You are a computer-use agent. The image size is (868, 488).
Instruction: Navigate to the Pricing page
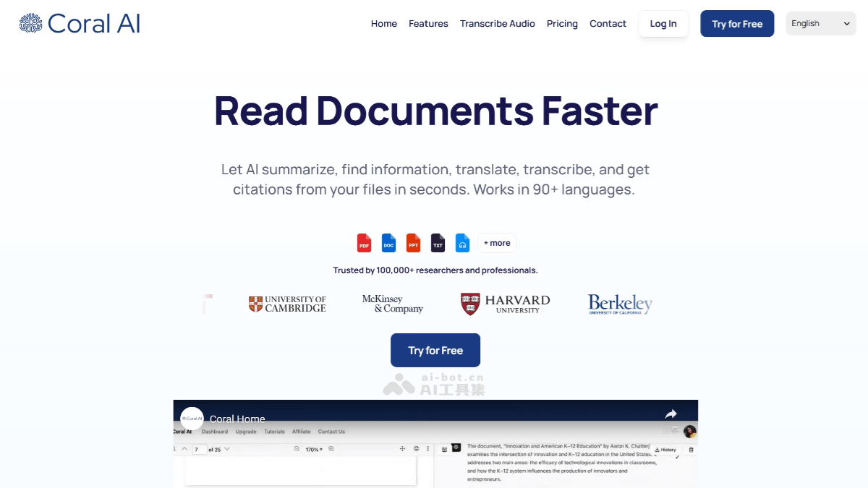point(562,24)
